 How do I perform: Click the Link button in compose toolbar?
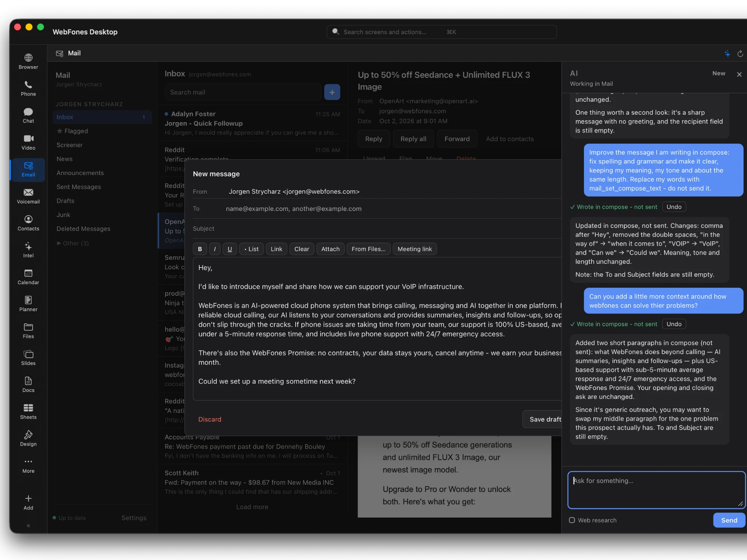276,249
